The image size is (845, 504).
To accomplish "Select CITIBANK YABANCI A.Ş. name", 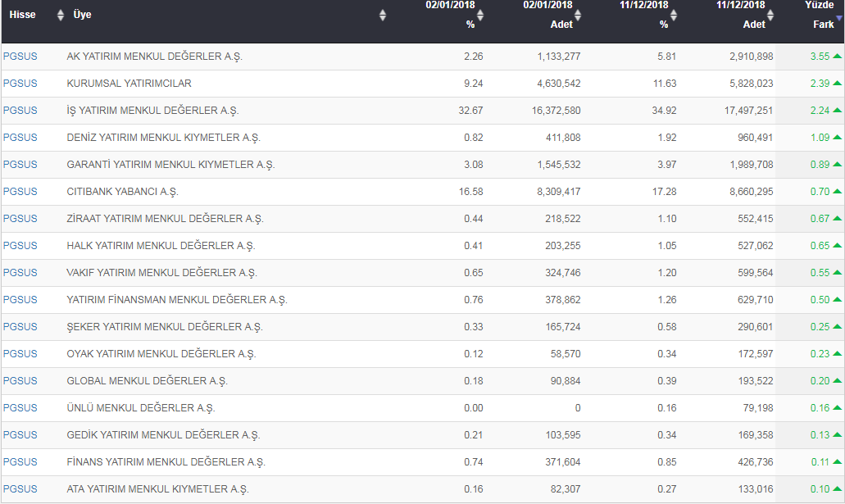I will [122, 192].
